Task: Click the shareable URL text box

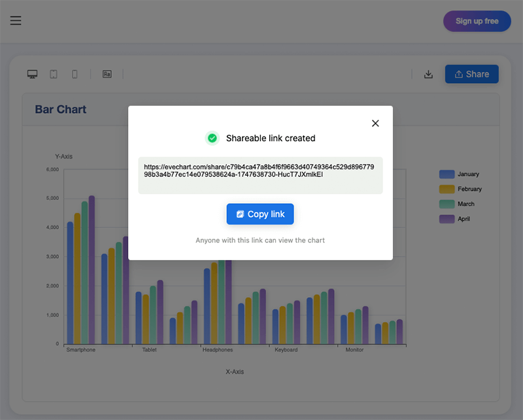Action: point(260,175)
